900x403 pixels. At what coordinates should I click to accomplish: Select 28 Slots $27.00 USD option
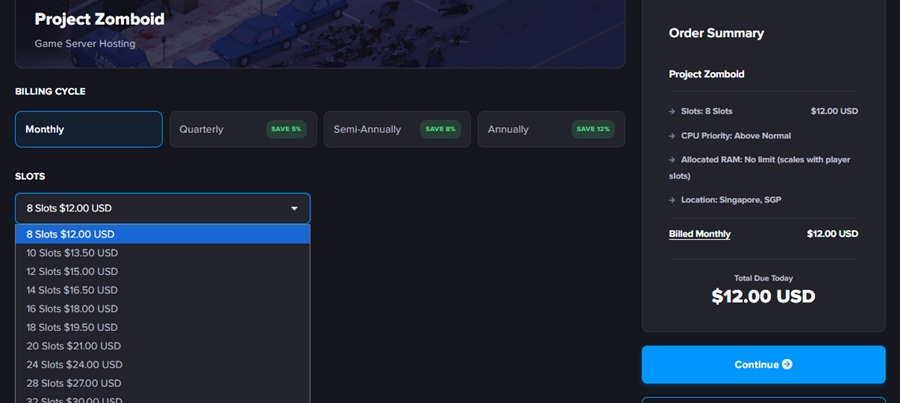tap(162, 383)
